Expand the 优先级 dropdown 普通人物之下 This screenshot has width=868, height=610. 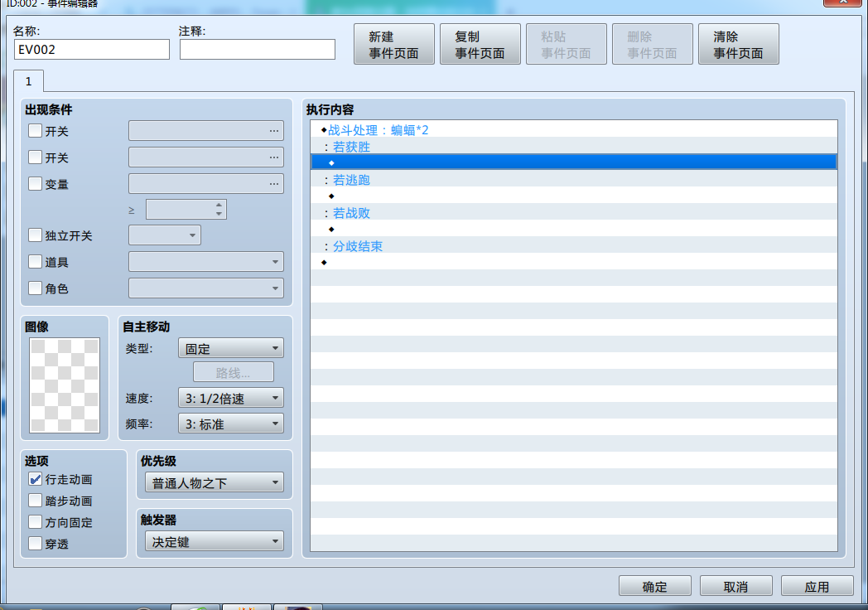pyautogui.click(x=215, y=482)
